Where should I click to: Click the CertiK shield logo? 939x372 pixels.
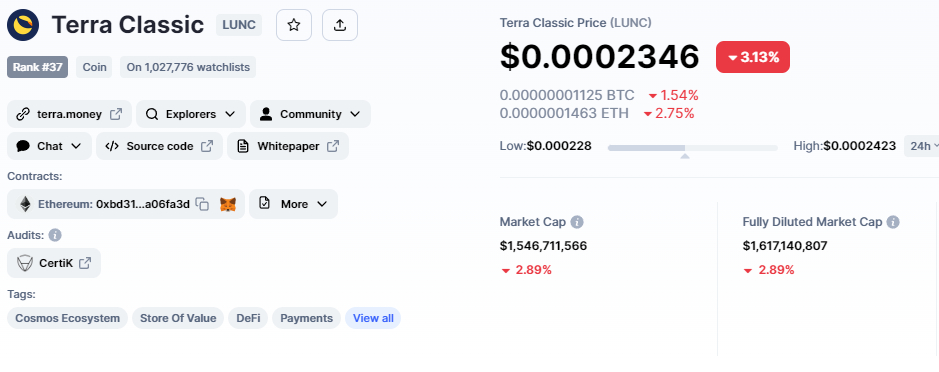(x=25, y=263)
